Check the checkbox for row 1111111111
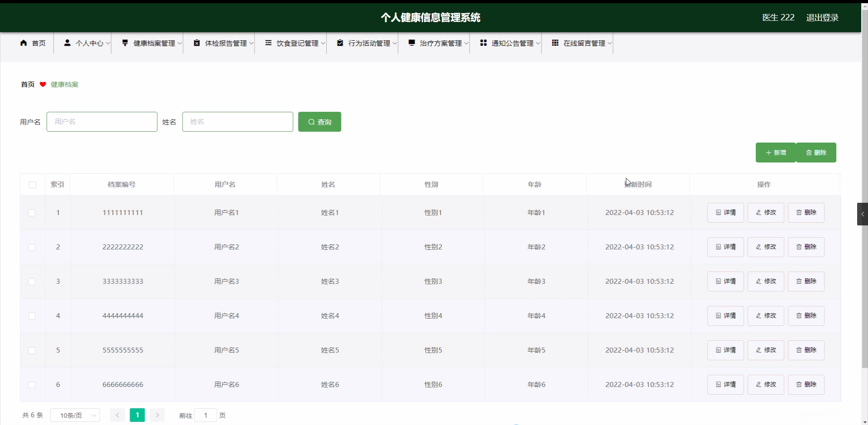868x425 pixels. [x=32, y=213]
